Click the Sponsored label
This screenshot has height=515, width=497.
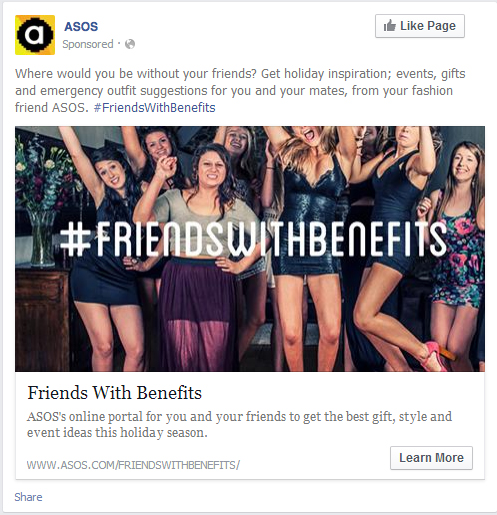point(88,44)
